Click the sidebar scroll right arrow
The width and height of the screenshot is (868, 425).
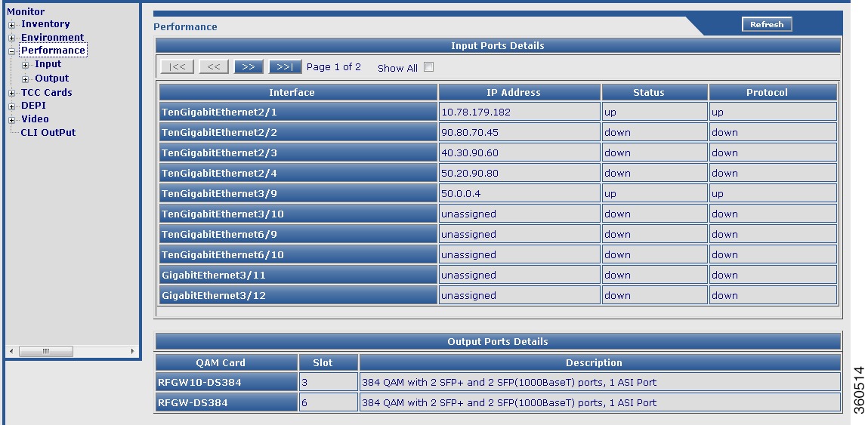(x=132, y=352)
